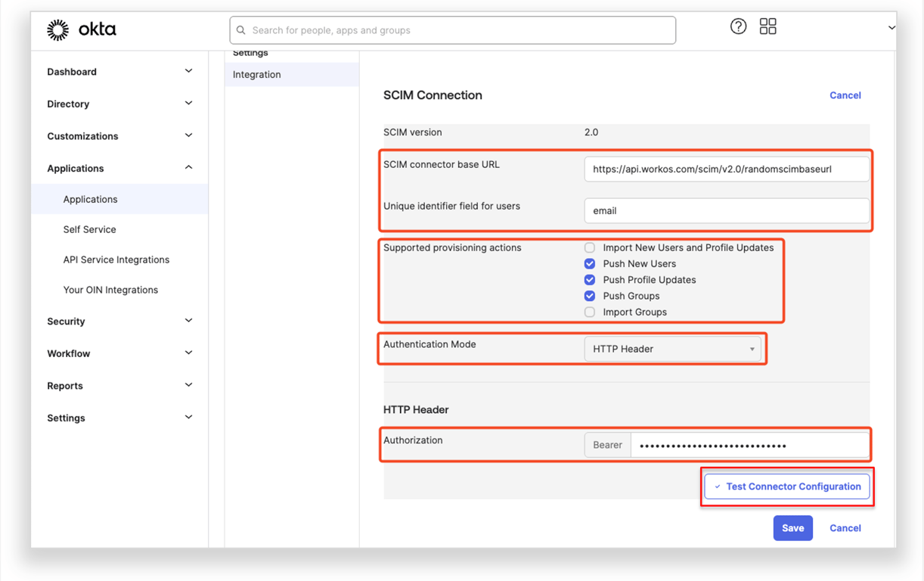The height and width of the screenshot is (581, 924).
Task: Check the Import Groups checkbox
Action: point(590,312)
